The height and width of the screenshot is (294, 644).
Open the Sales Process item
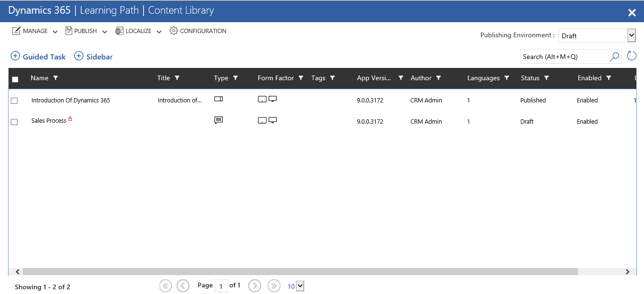coord(49,121)
